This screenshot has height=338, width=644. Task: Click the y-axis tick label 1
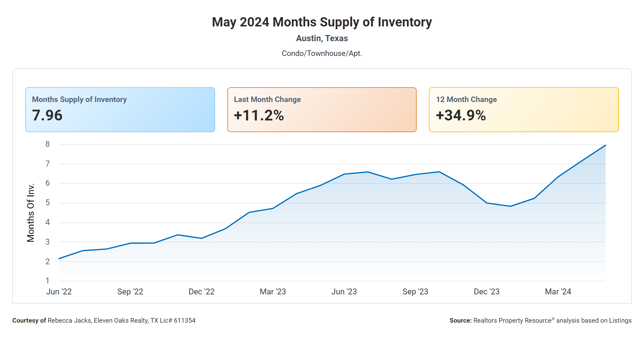[48, 281]
